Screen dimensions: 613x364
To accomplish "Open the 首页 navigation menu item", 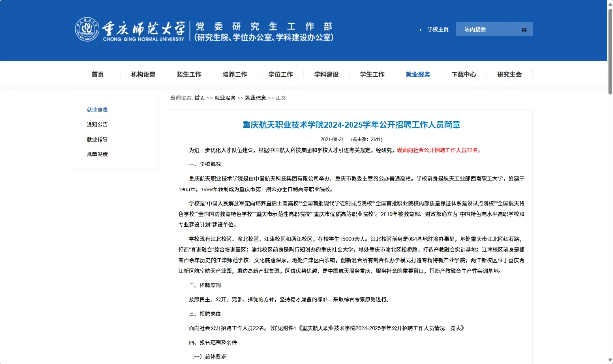I will (98, 74).
